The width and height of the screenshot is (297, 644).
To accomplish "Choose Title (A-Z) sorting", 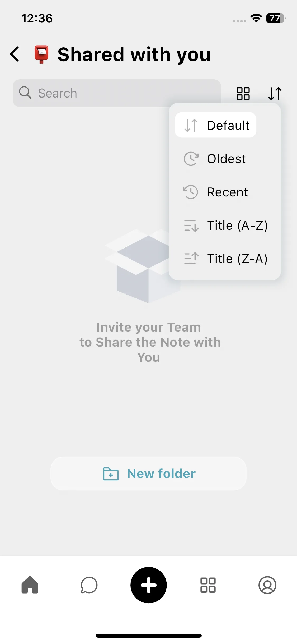I will [x=225, y=225].
